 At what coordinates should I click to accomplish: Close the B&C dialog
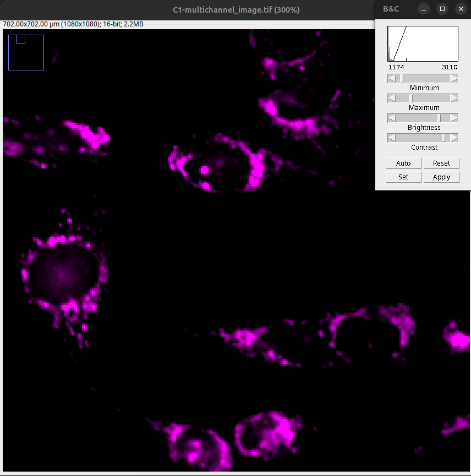(461, 9)
